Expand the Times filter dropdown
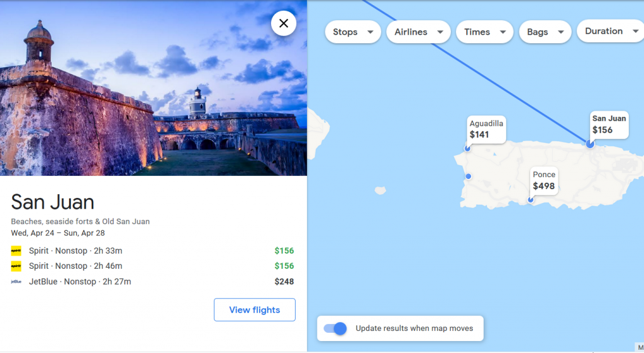This screenshot has height=353, width=644. [x=485, y=32]
